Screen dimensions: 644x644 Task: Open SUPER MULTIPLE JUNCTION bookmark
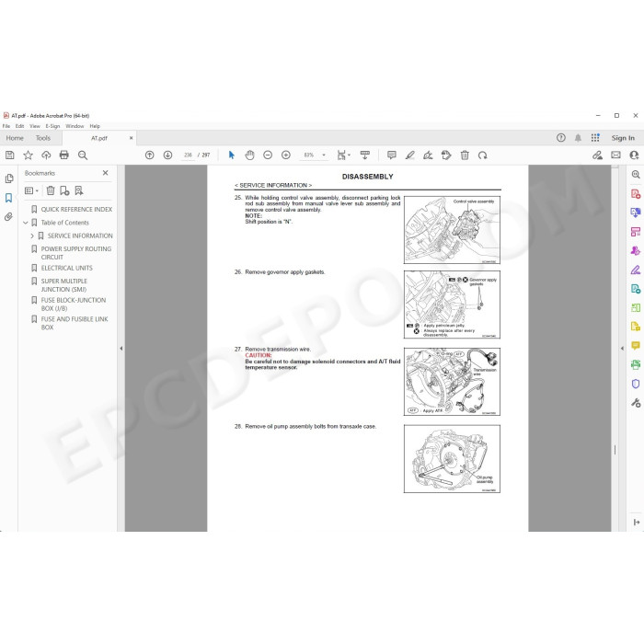64,285
